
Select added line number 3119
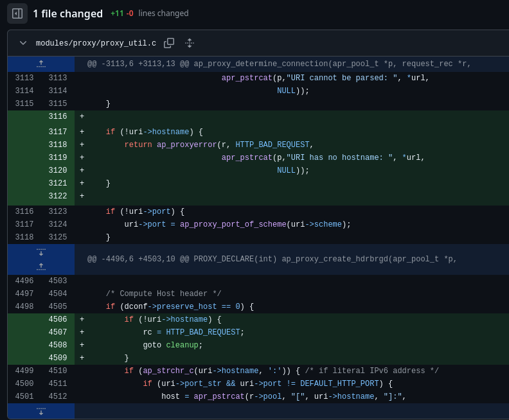pos(57,157)
